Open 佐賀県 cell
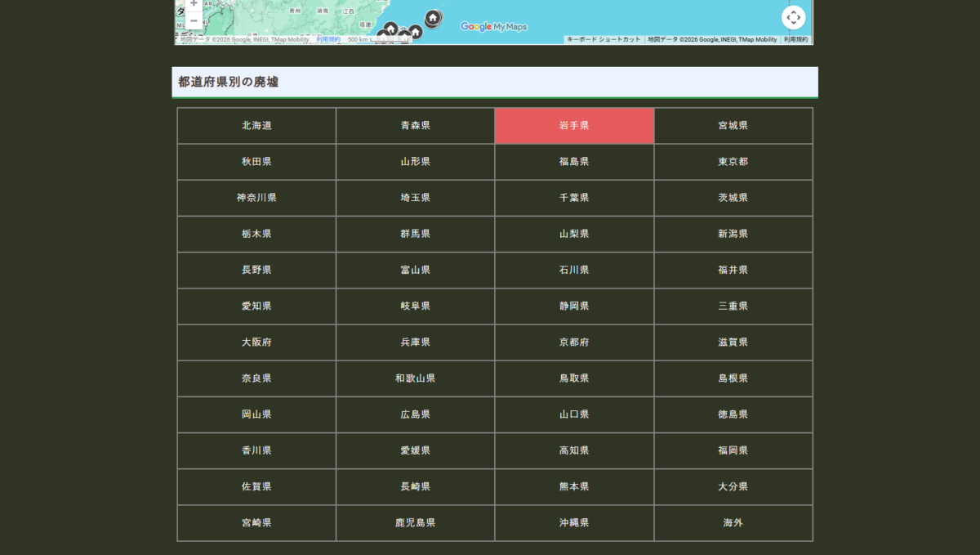The width and height of the screenshot is (980, 555). 256,486
